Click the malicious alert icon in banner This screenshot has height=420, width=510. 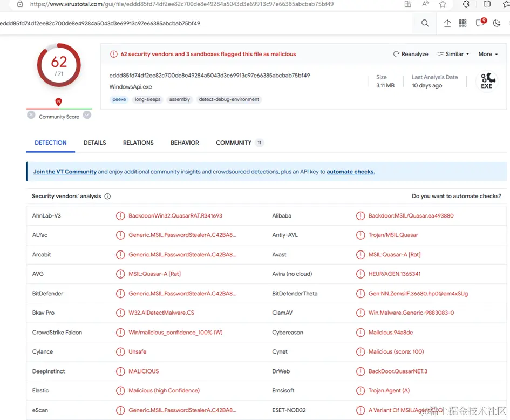[x=113, y=54]
